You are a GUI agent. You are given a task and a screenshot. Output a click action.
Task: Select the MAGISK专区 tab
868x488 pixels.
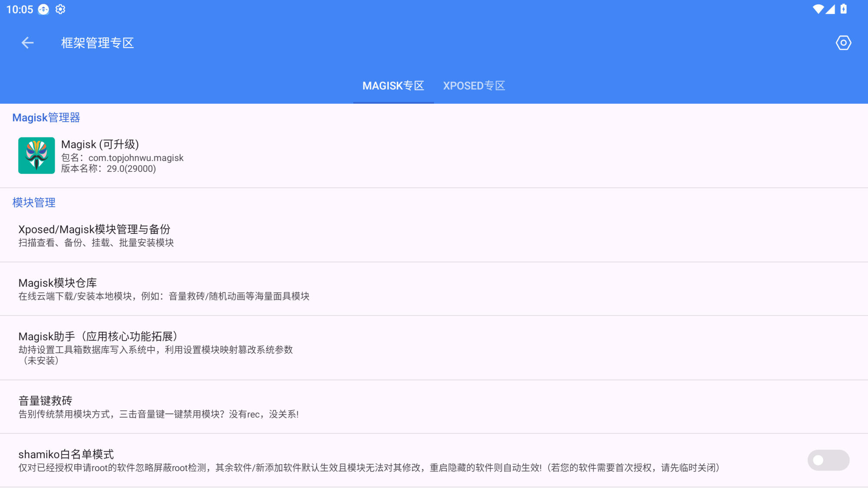(393, 86)
